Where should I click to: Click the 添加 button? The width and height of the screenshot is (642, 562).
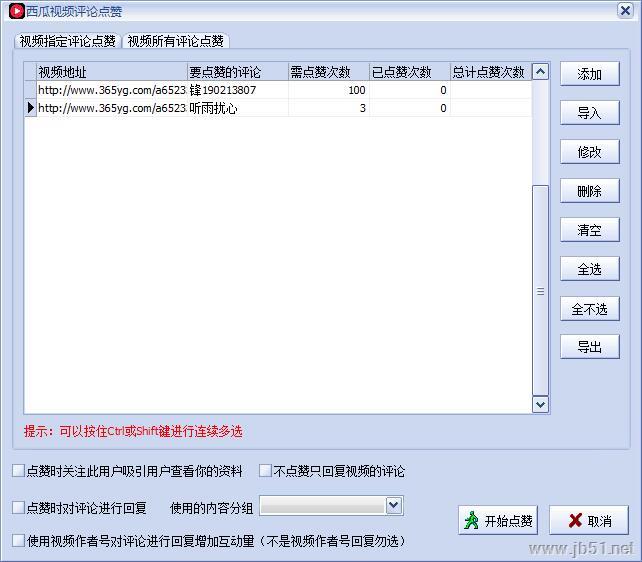[590, 74]
